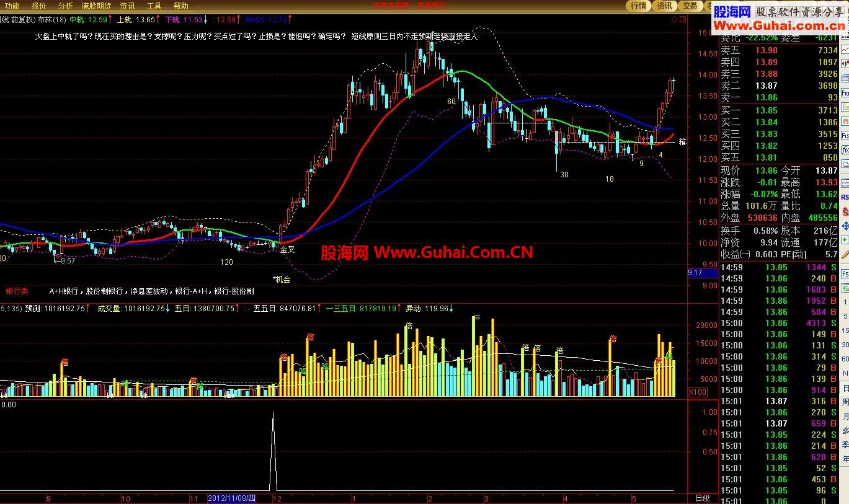
Task: Switch to the 行情 gold tab button
Action: 638,6
